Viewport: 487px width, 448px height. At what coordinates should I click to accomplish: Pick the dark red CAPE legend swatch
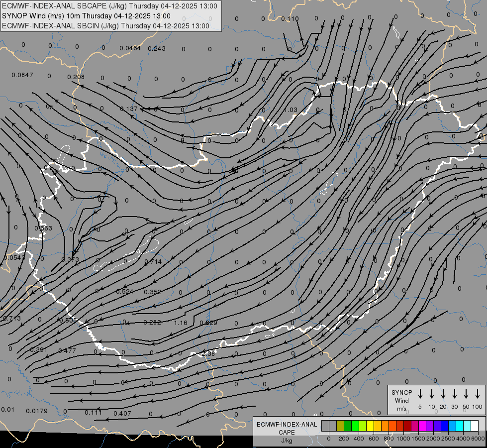click(407, 426)
